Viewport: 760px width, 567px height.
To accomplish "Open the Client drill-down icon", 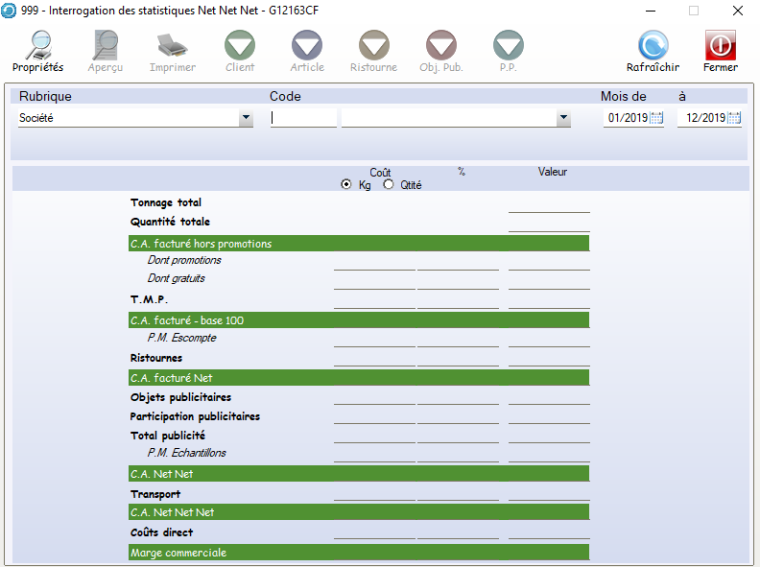I will [240, 46].
